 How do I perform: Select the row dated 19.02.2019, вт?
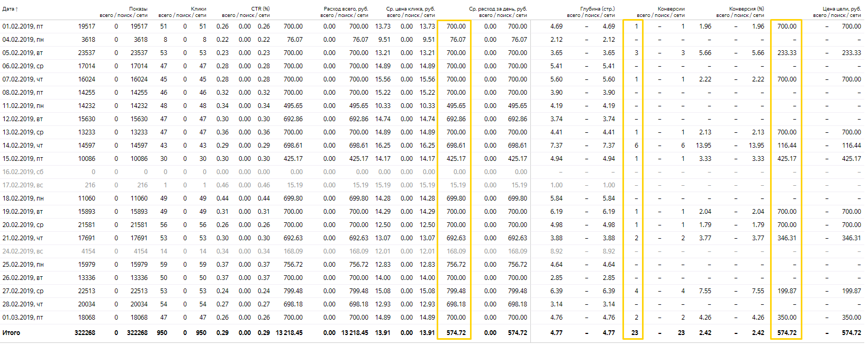click(431, 212)
